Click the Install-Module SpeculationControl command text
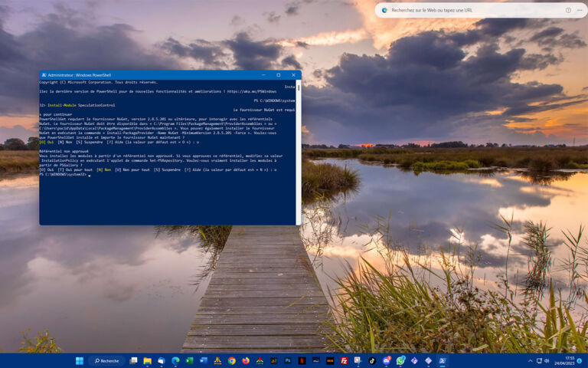588x368 pixels. (81, 106)
